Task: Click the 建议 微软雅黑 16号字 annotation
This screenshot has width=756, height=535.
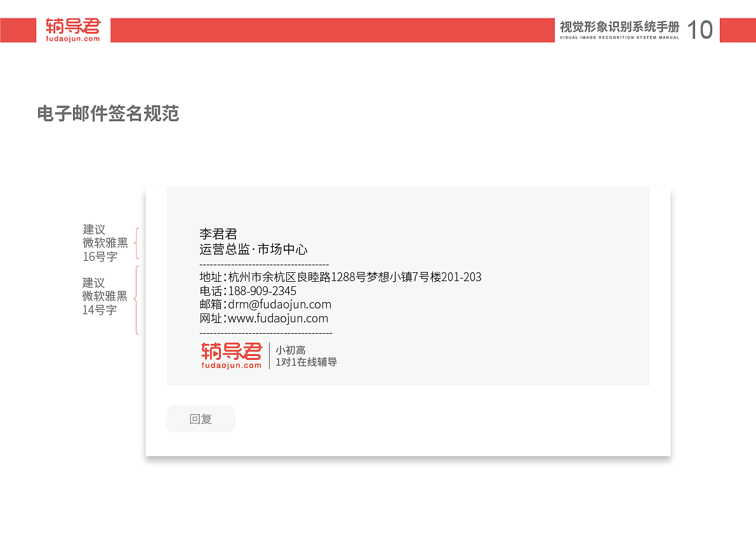Action: (105, 243)
